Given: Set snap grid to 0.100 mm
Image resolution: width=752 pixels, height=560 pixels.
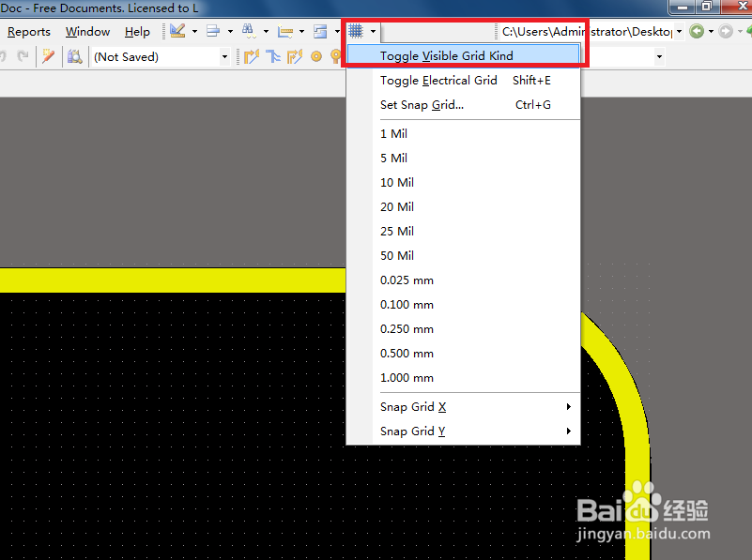Looking at the screenshot, I should [x=463, y=305].
